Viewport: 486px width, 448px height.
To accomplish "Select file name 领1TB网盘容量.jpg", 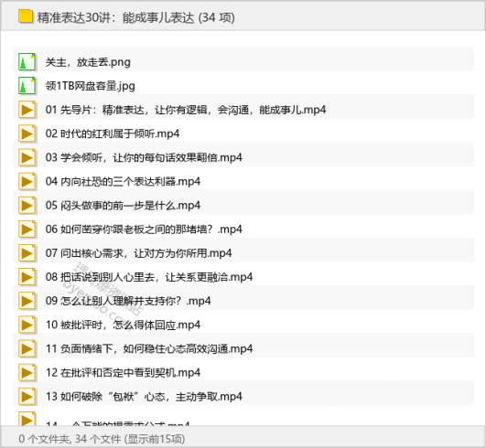I will tap(91, 86).
